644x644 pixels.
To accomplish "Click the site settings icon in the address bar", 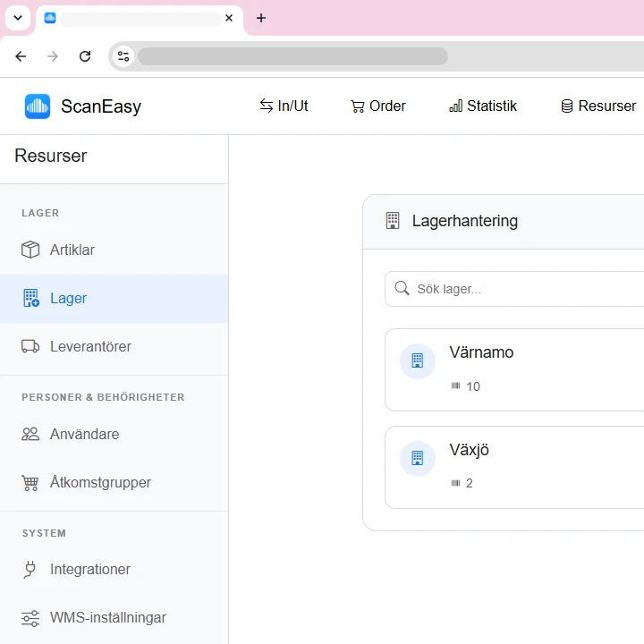I will pyautogui.click(x=123, y=56).
